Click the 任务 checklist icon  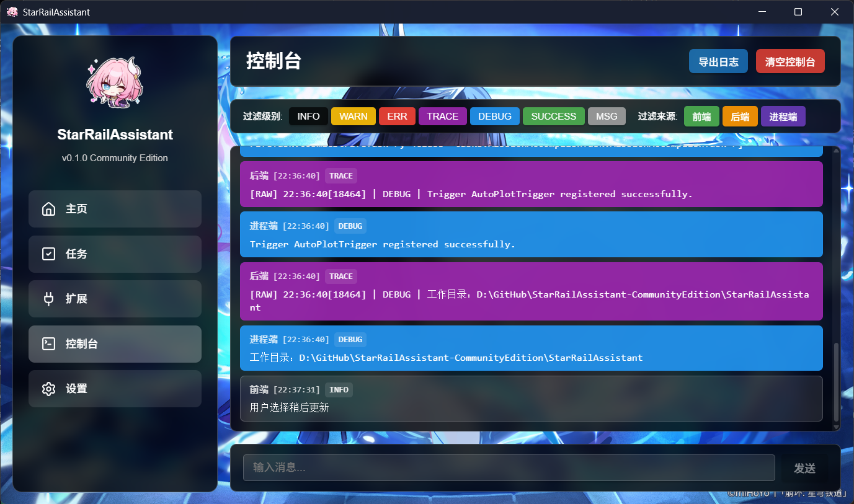(48, 254)
